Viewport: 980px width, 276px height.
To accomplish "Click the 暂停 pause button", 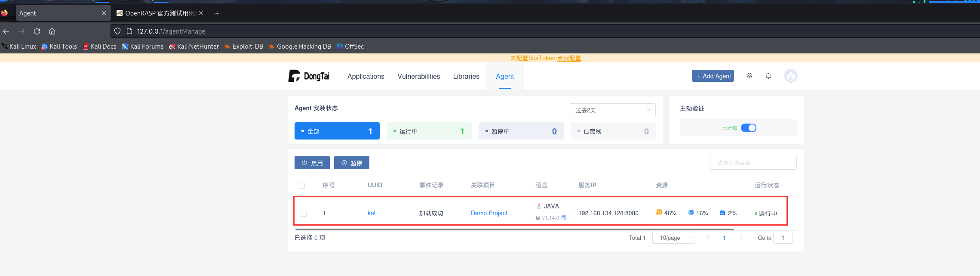I will coord(351,163).
